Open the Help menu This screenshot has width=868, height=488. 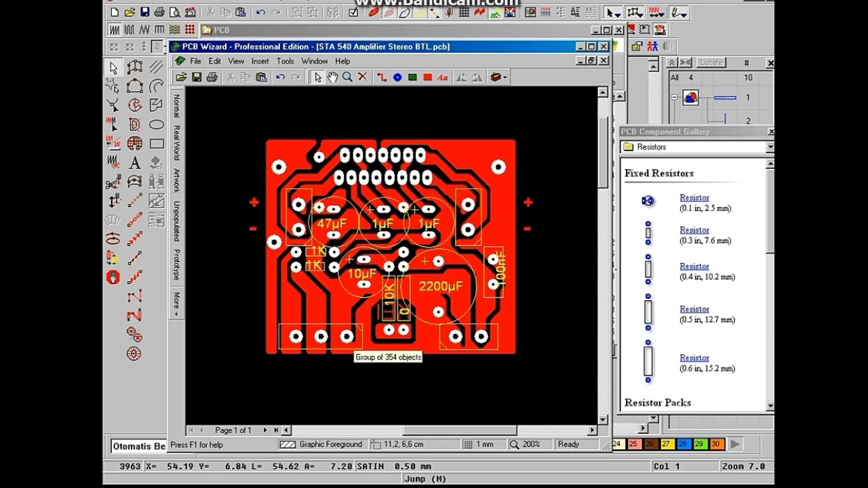click(342, 61)
